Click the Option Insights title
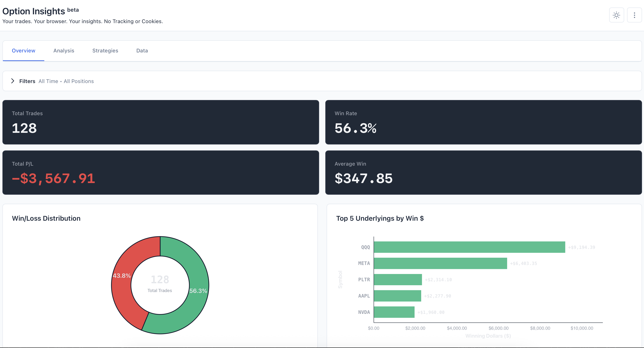This screenshot has height=348, width=644. click(x=34, y=11)
